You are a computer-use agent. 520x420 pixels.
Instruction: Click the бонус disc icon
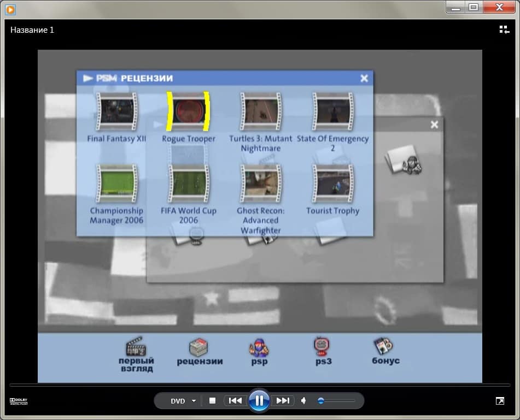383,346
